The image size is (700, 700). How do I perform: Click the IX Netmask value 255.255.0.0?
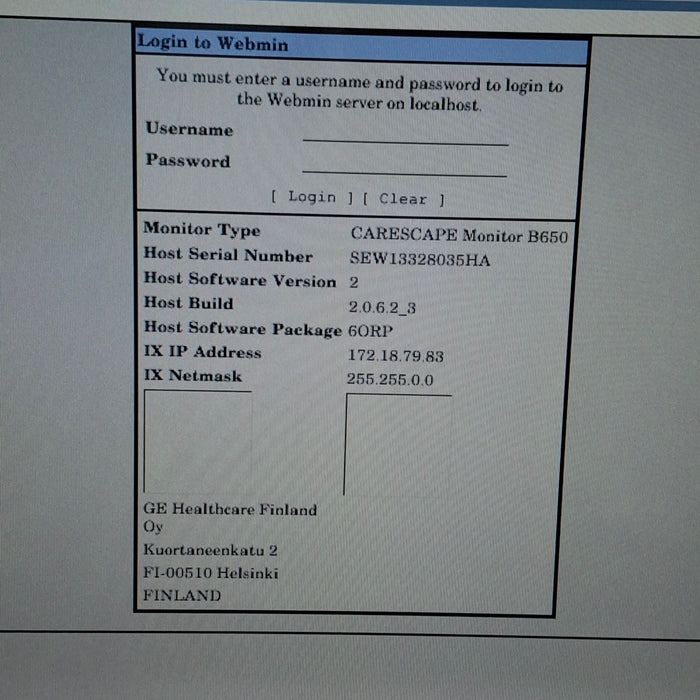tap(390, 380)
